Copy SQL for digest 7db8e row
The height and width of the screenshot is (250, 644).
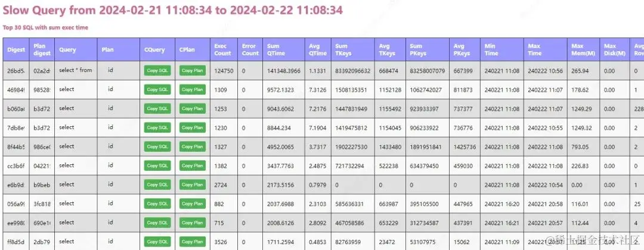tap(157, 128)
